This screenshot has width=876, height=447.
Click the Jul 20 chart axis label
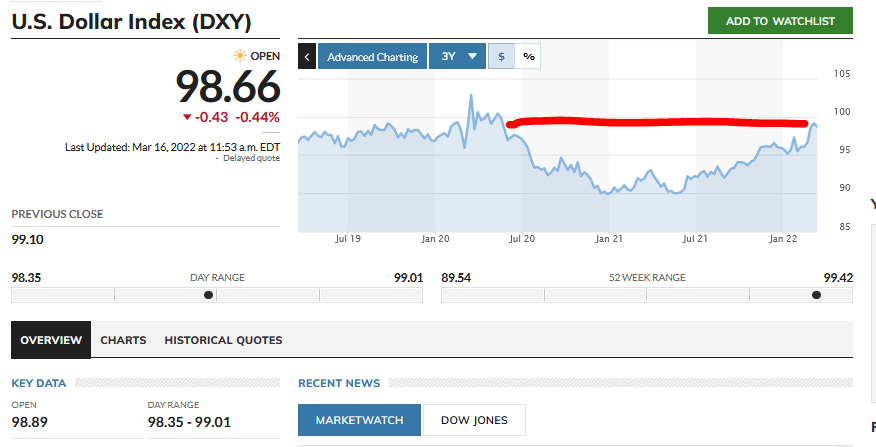coord(522,239)
